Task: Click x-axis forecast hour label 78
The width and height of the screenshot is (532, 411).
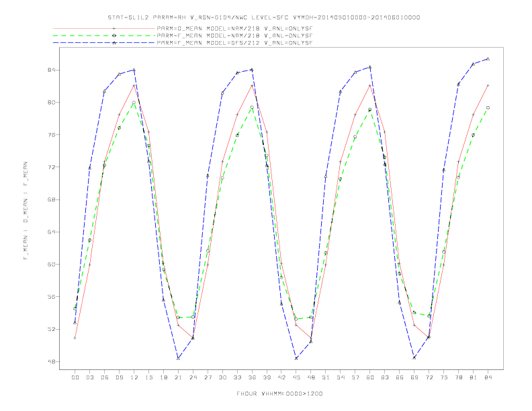Action: [458, 377]
